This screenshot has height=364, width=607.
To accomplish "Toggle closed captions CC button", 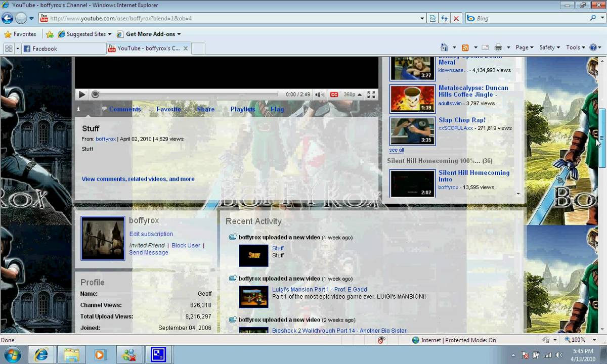I will 334,95.
